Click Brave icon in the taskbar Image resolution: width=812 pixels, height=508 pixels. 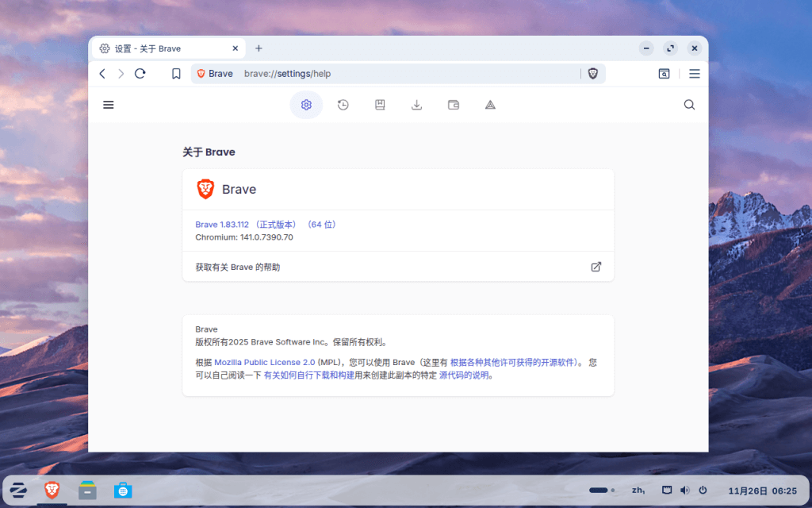click(52, 490)
